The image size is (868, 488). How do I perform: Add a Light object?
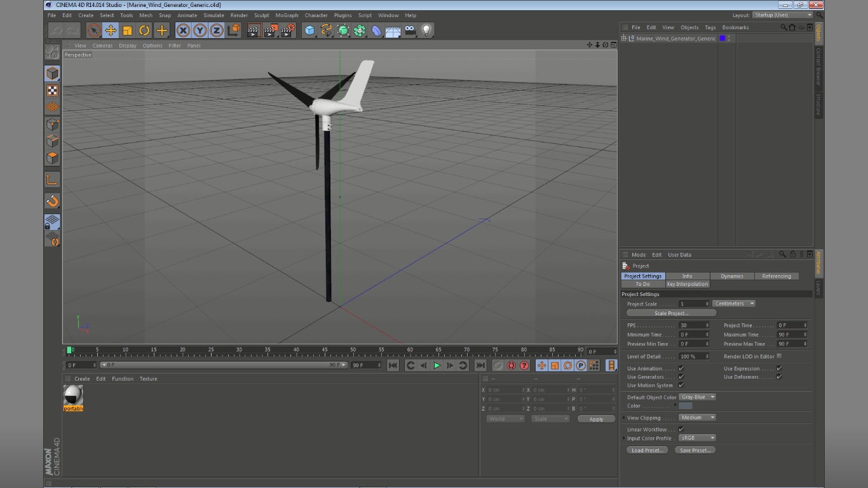coord(427,30)
